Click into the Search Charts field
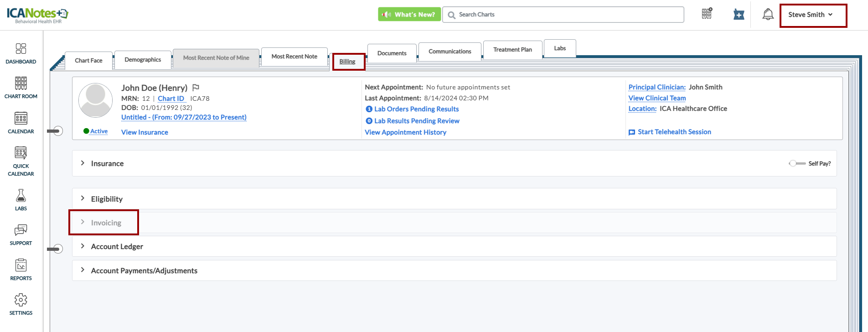The height and width of the screenshot is (332, 868). [565, 15]
